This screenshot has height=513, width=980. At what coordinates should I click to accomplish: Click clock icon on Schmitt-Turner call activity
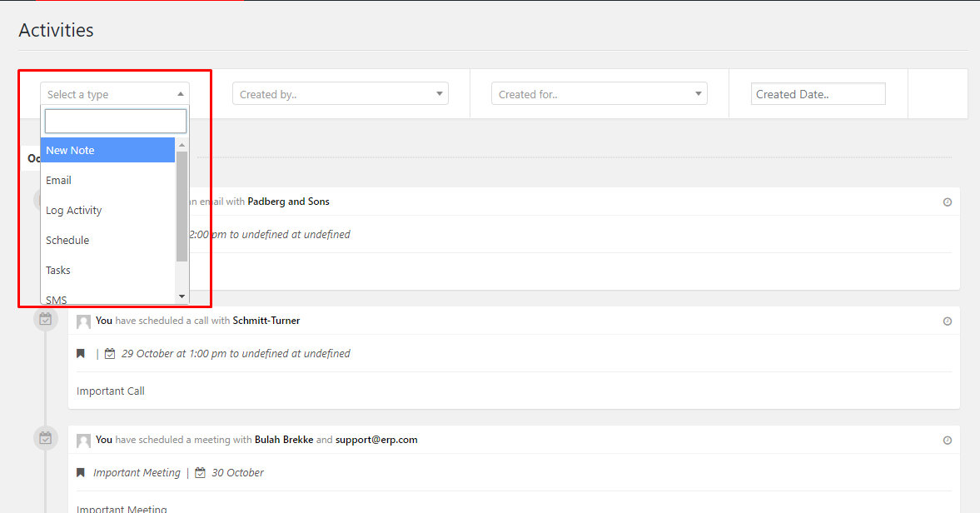[947, 321]
